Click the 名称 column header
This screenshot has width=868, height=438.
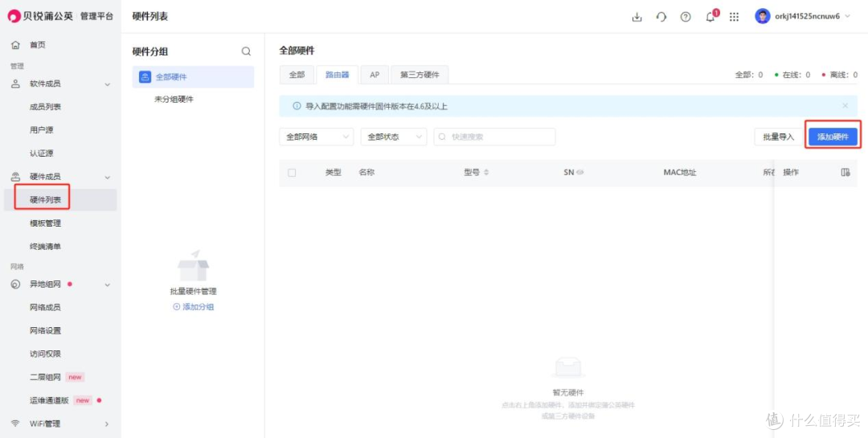[366, 172]
